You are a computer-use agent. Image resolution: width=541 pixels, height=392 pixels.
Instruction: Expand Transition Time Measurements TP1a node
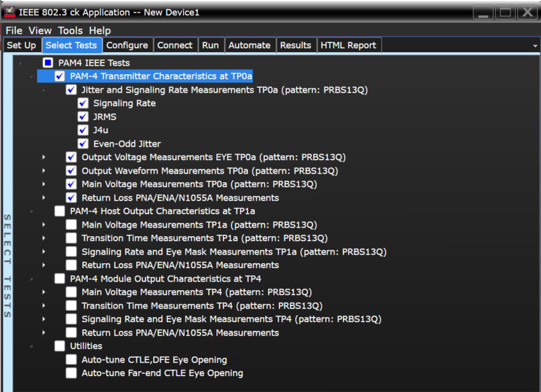pos(44,238)
